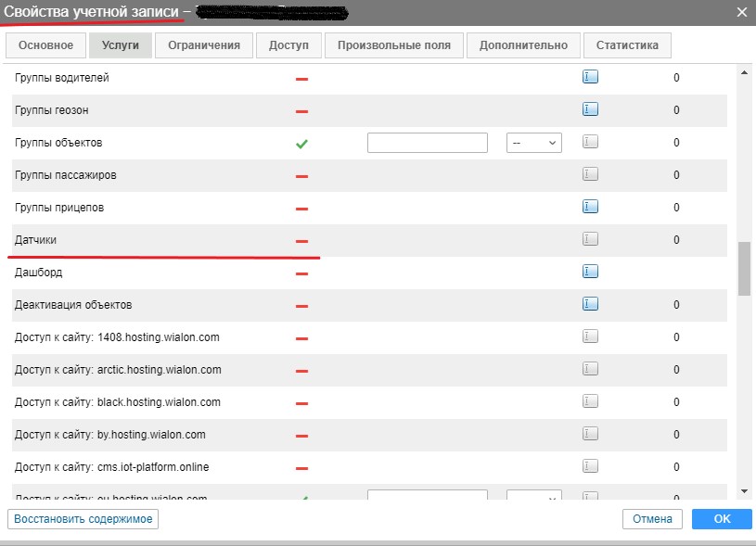Open the Группы объектов period dropdown
The height and width of the screenshot is (546, 756).
(534, 143)
